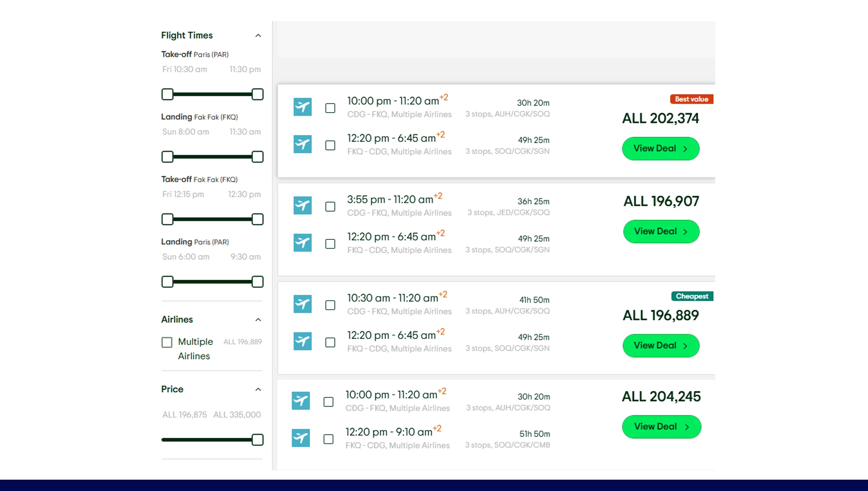The width and height of the screenshot is (868, 491).
Task: Tick checkbox for return flight in ALL 202,374 deal
Action: (x=330, y=145)
